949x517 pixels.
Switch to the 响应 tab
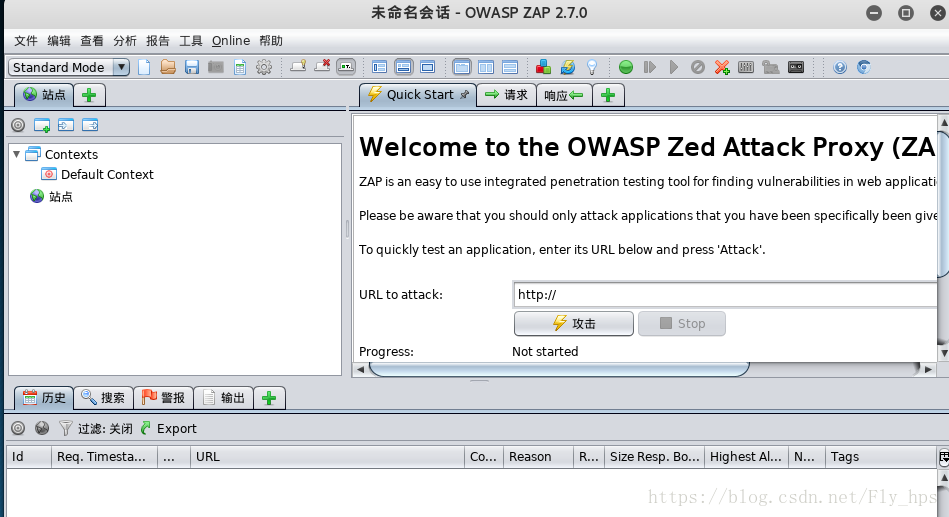(563, 95)
